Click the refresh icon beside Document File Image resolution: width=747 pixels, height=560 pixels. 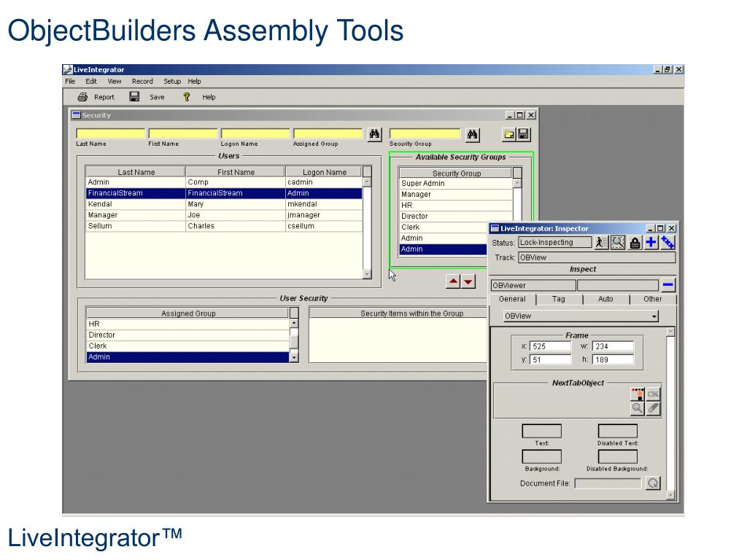pyautogui.click(x=653, y=483)
